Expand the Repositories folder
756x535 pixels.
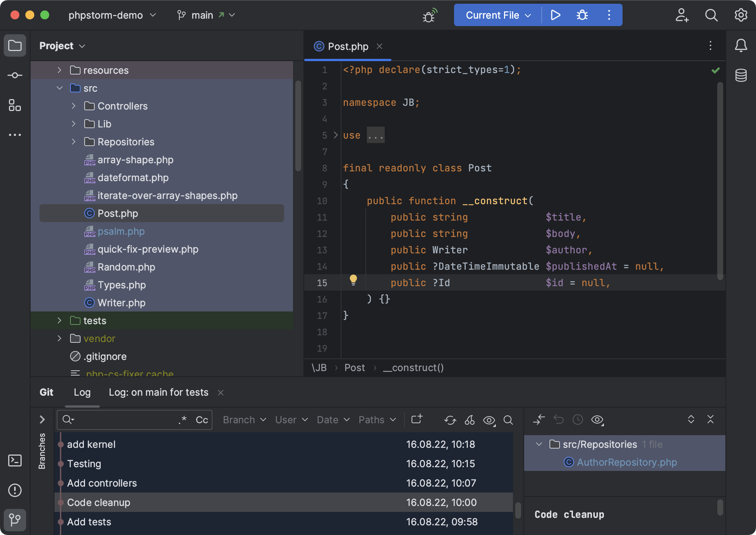pos(73,142)
